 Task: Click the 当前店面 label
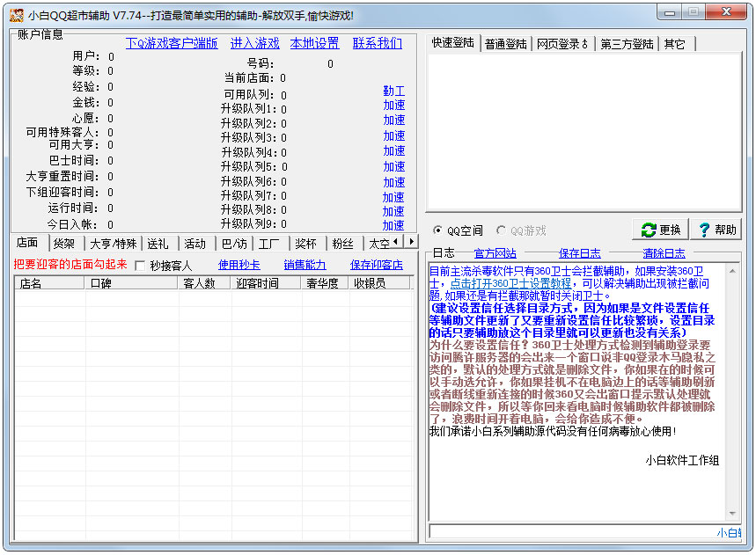click(249, 78)
